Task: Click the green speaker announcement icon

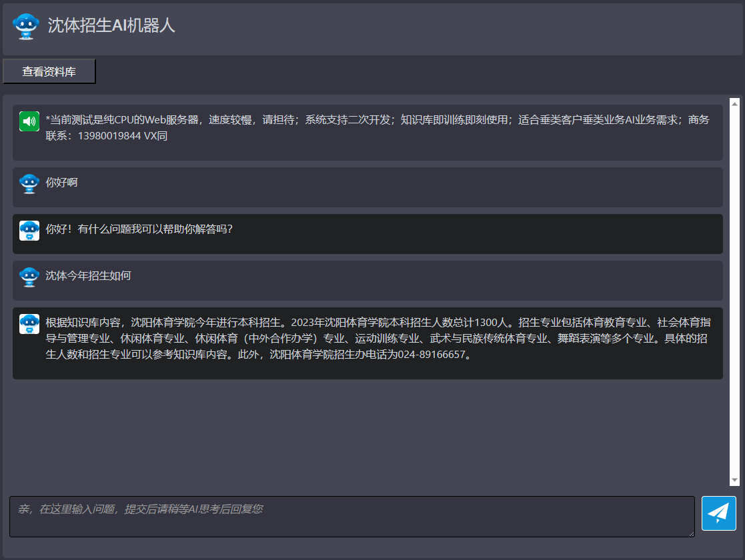Action: [x=29, y=121]
